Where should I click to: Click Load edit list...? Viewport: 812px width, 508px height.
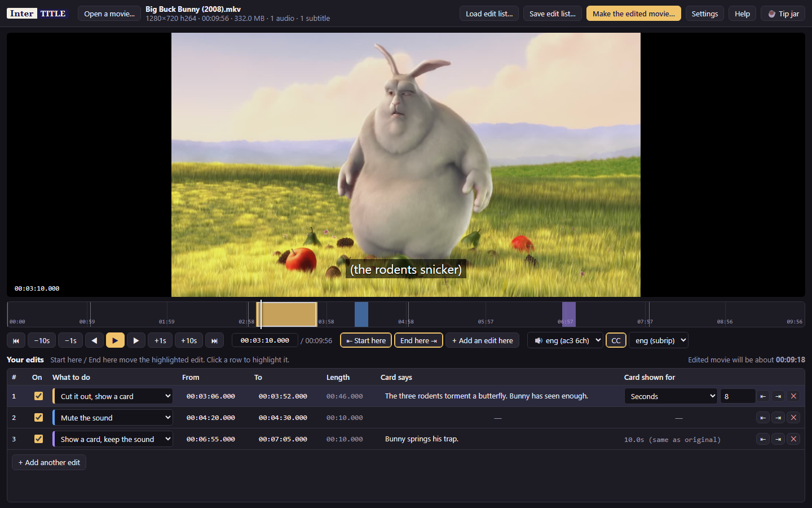pos(489,14)
